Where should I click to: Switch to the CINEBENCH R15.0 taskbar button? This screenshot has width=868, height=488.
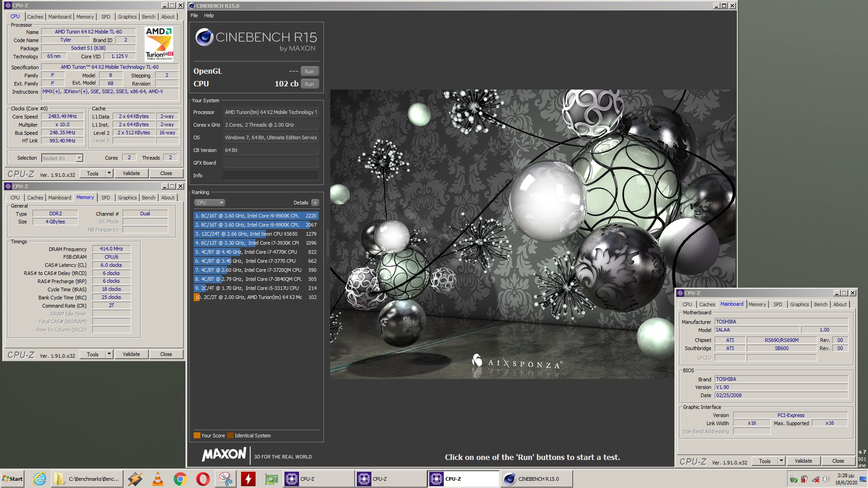536,479
